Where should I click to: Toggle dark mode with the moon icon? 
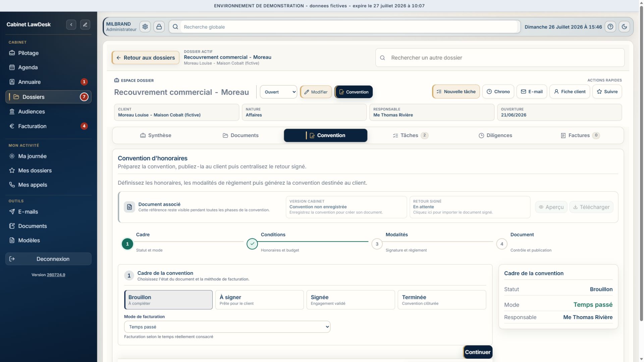624,27
